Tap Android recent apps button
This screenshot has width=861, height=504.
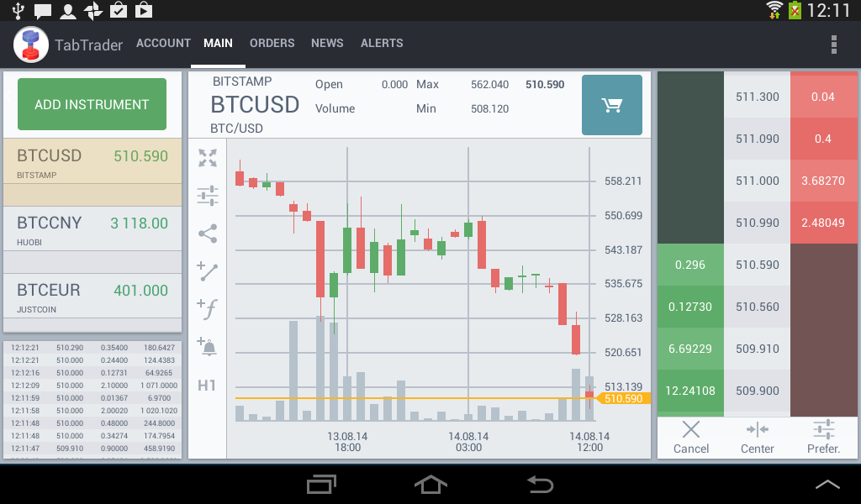pos(321,484)
